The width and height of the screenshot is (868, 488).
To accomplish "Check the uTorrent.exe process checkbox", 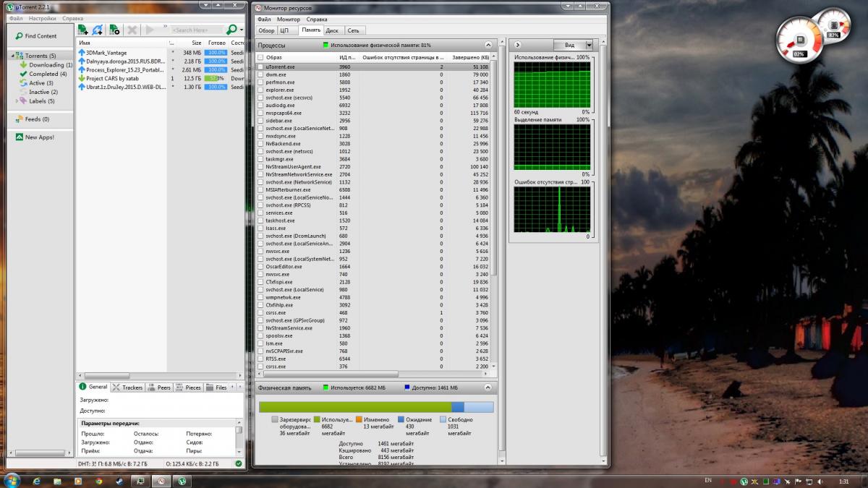I will (x=260, y=67).
